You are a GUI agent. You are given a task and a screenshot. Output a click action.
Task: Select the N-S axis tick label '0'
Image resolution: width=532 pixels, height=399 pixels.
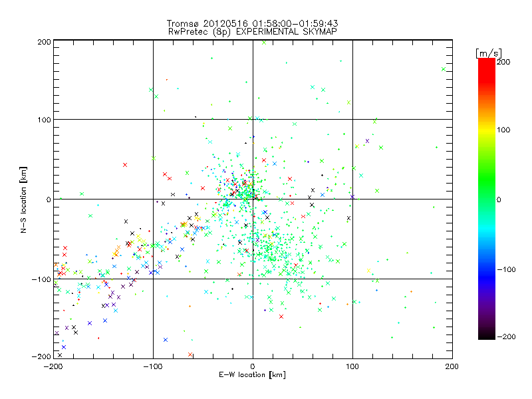point(49,199)
